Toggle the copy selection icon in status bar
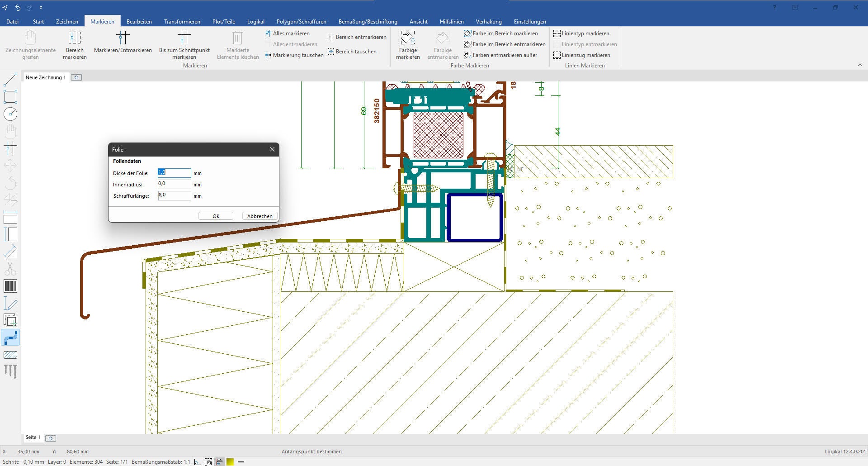The height and width of the screenshot is (466, 868). (x=208, y=462)
